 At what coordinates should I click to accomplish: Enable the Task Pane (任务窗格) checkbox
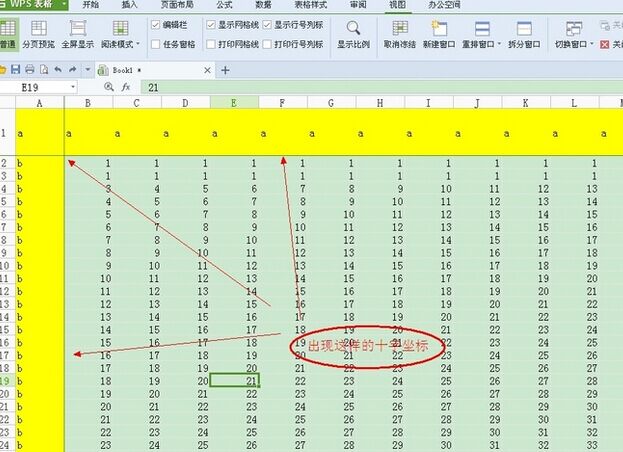point(155,44)
